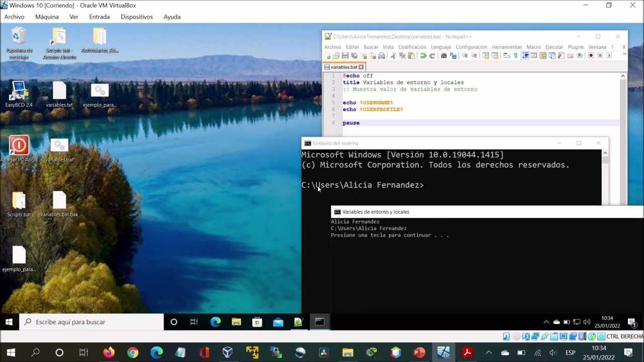Image resolution: width=644 pixels, height=362 pixels.
Task: Click Save All icon in Notepad++ toolbar
Action: click(x=354, y=55)
